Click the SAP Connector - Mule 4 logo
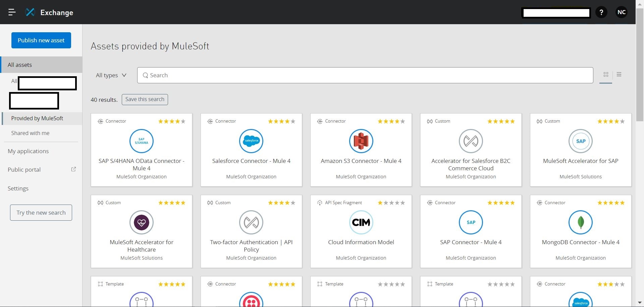The height and width of the screenshot is (307, 644). coord(471,222)
